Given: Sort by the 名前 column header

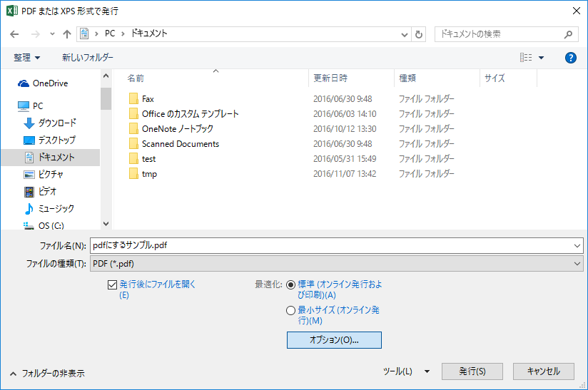Looking at the screenshot, I should coord(136,78).
